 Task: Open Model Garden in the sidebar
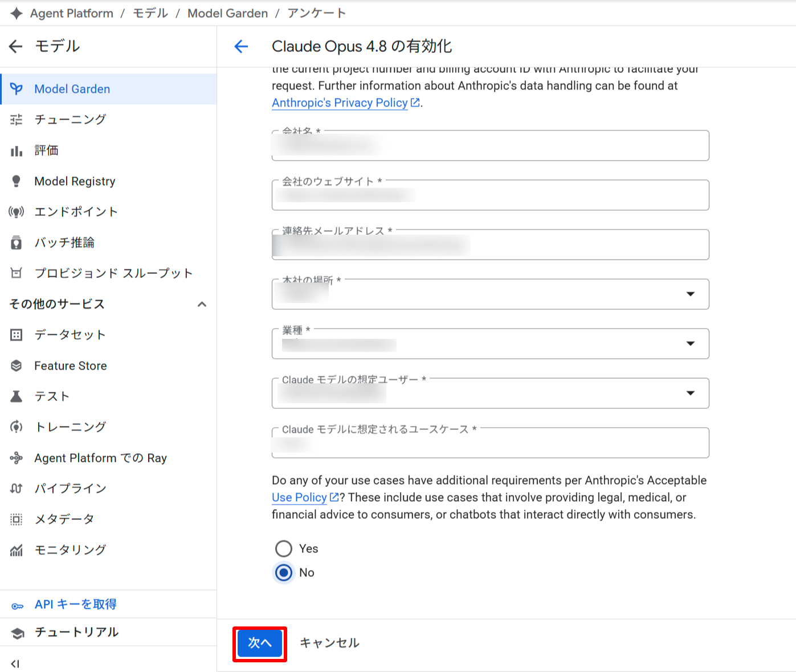(108, 89)
